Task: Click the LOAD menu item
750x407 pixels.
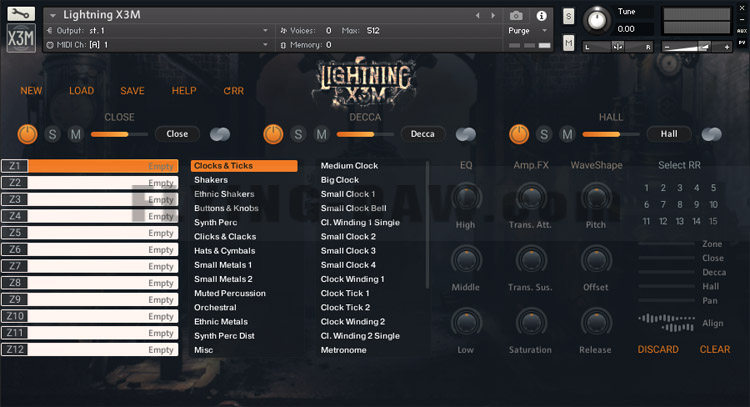Action: click(81, 91)
